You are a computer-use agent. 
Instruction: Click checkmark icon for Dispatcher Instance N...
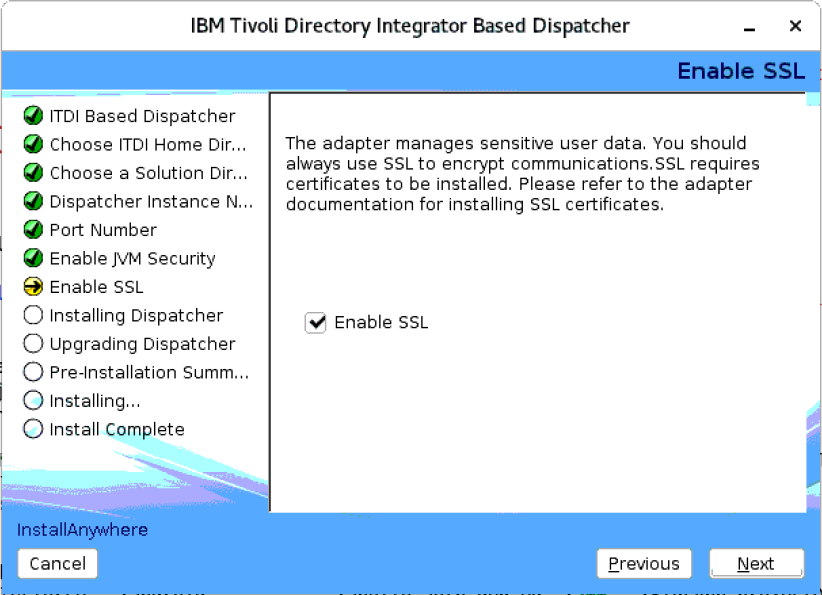point(33,201)
